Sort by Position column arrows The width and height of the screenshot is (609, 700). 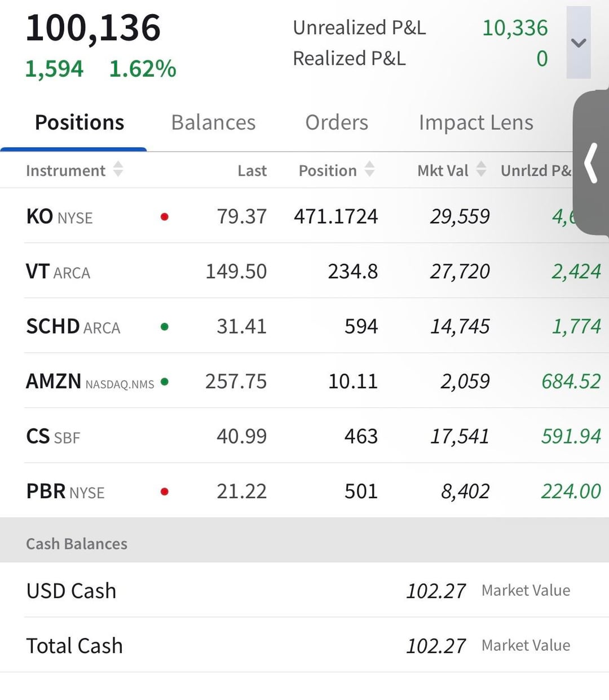click(369, 170)
